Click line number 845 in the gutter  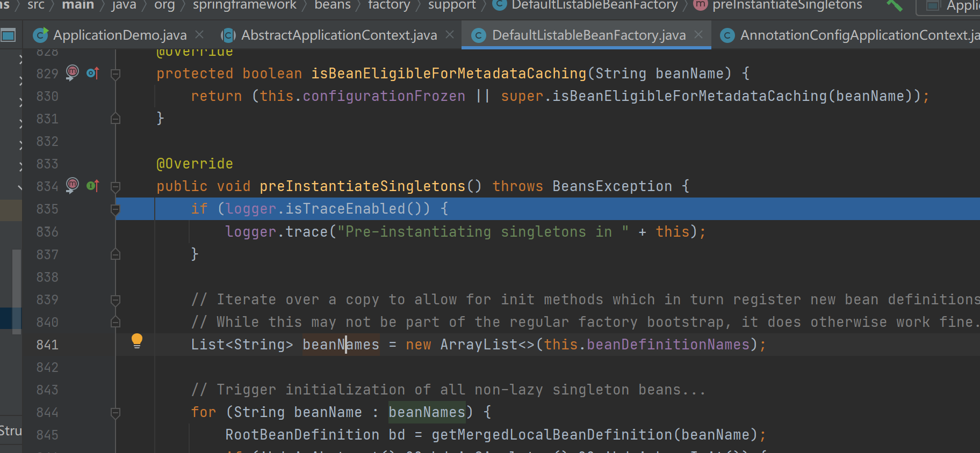point(47,435)
